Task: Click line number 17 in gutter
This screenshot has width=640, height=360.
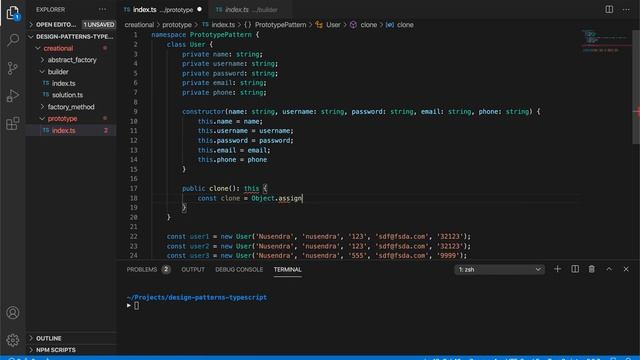Action: (x=134, y=189)
